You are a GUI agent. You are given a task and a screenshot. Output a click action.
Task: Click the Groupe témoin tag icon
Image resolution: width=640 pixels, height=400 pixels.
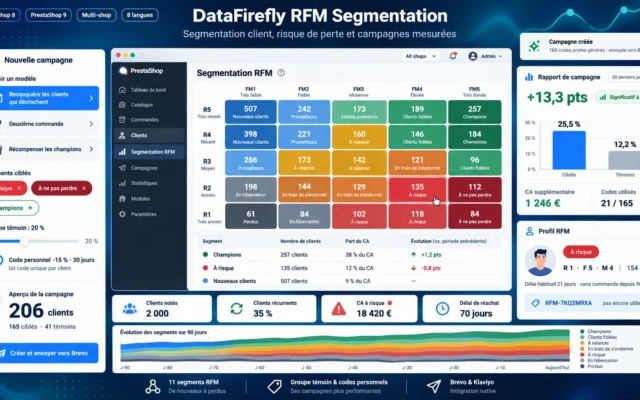tap(274, 387)
